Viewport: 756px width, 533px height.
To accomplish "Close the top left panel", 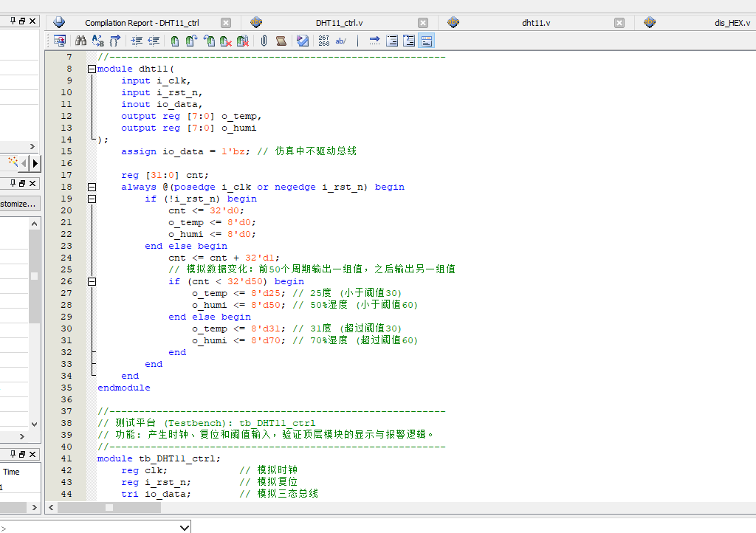I will pyautogui.click(x=32, y=21).
